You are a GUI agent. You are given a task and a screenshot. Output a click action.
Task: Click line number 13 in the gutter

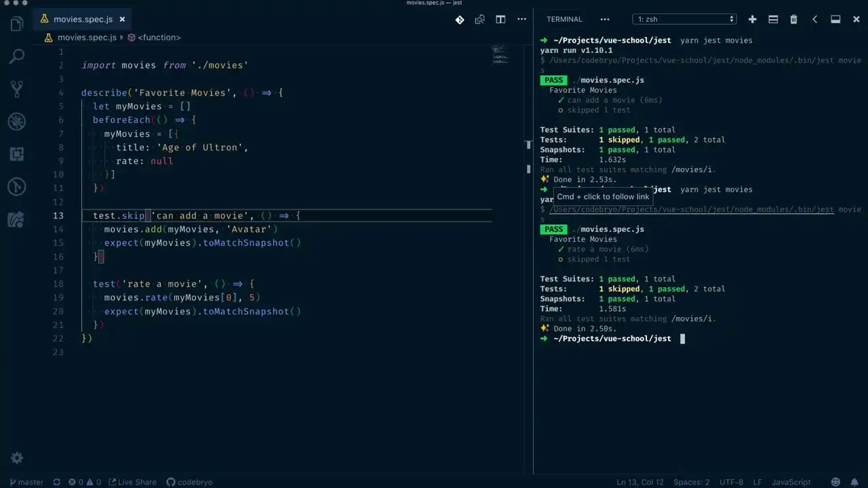58,216
